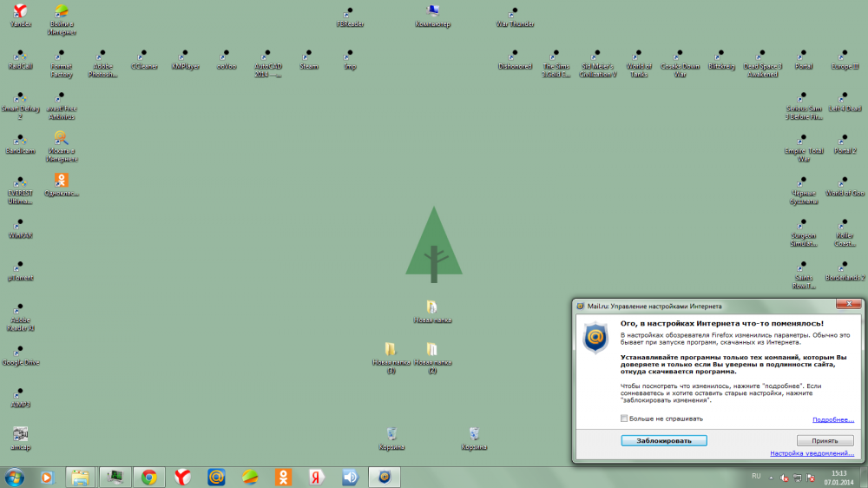Select the WinRAR desktop icon
Screen dimensions: 868x488
tap(21, 228)
